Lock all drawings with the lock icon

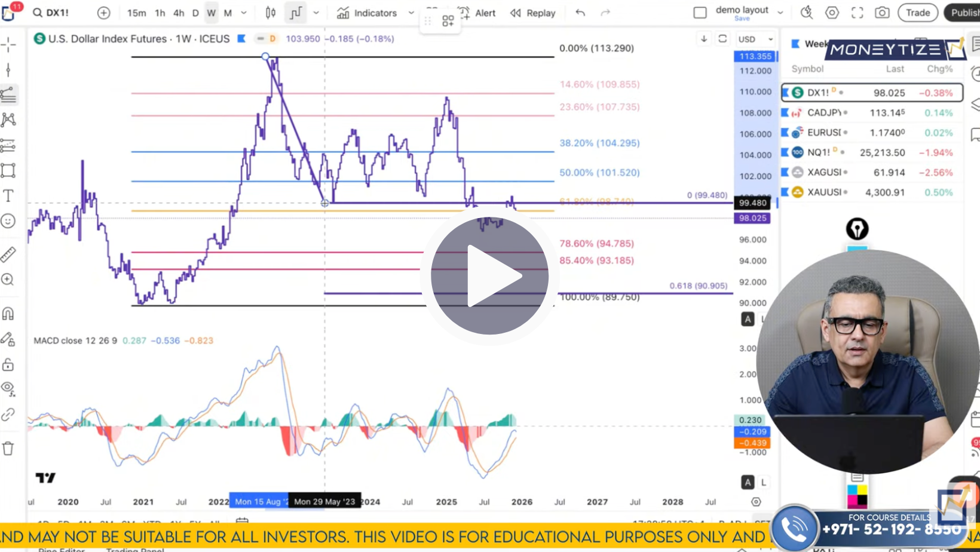coord(8,364)
